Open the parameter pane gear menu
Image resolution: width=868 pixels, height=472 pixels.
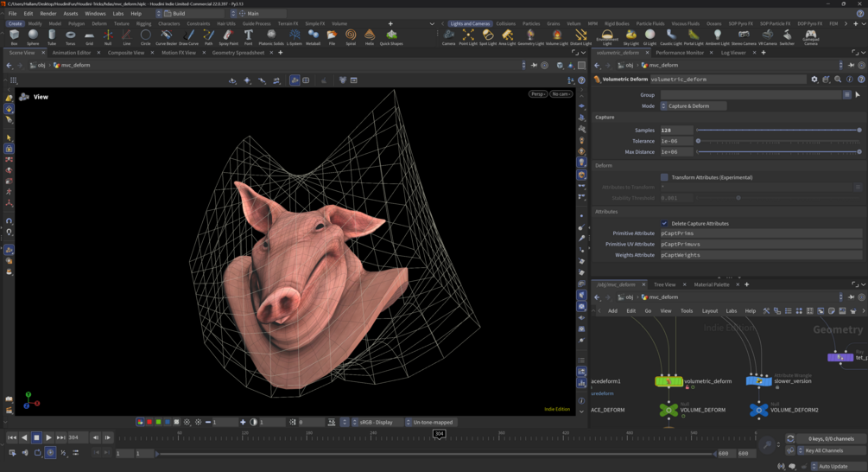coord(814,80)
